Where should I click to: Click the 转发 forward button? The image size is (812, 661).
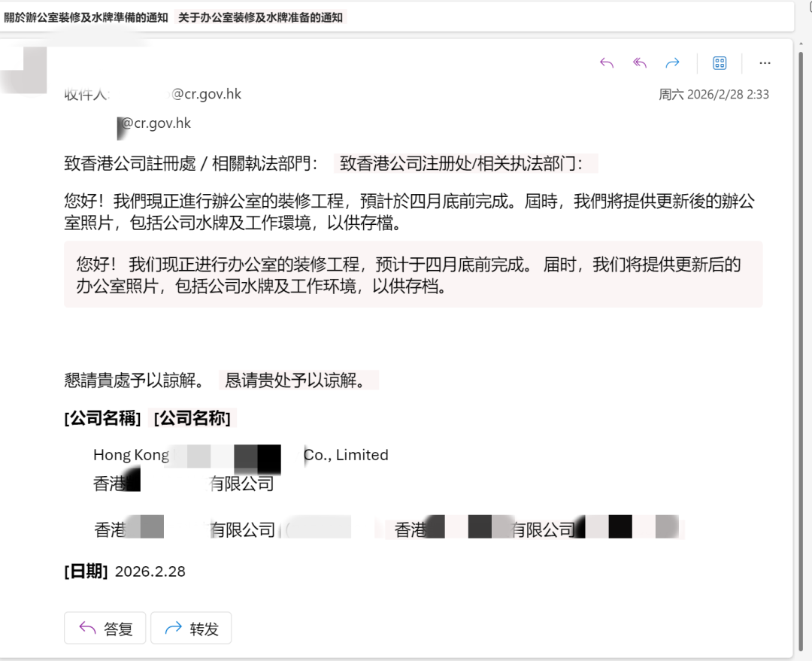tap(191, 628)
